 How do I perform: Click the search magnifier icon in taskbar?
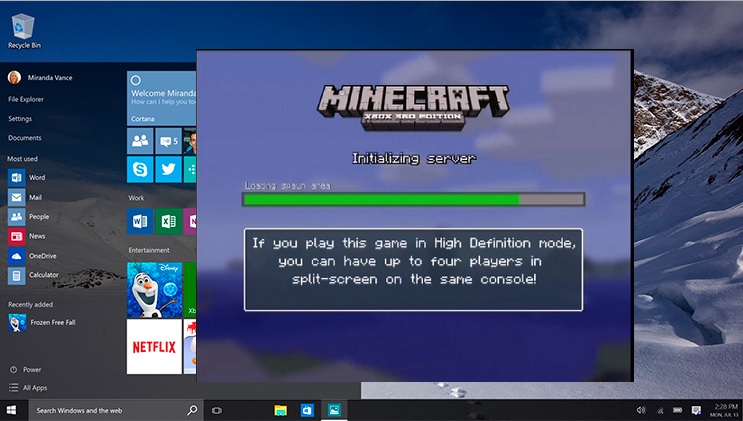click(192, 410)
